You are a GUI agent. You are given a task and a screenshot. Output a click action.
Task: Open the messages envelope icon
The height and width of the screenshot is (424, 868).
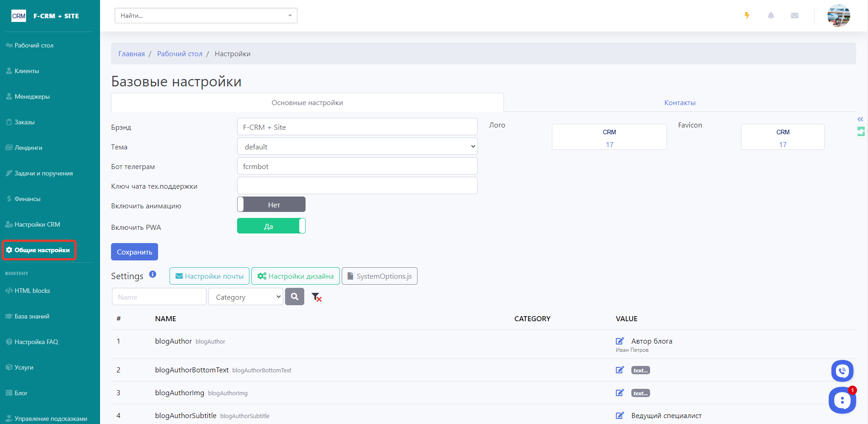coord(794,16)
